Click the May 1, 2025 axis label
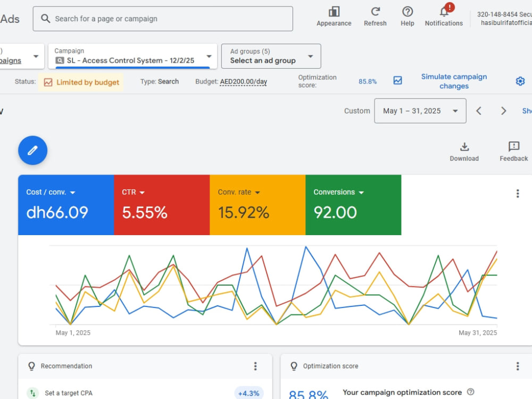Screen dimensions: 532x399 point(73,333)
